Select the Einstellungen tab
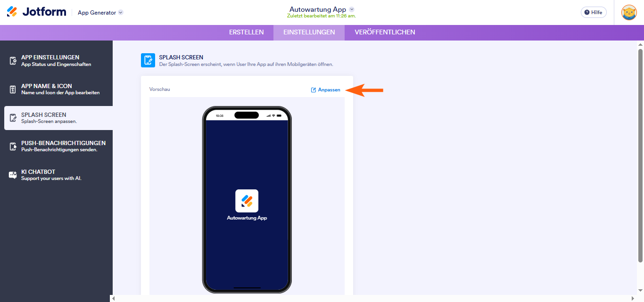The width and height of the screenshot is (644, 302). (x=309, y=33)
